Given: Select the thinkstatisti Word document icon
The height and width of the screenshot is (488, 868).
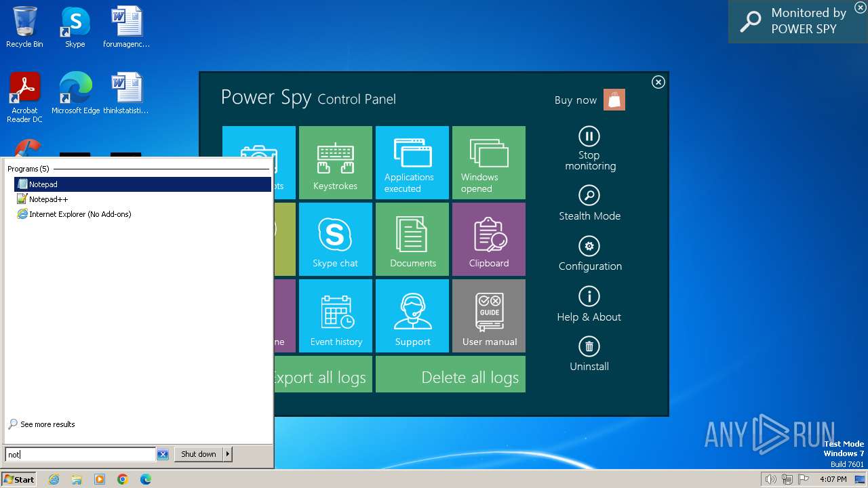Looking at the screenshot, I should [x=126, y=94].
